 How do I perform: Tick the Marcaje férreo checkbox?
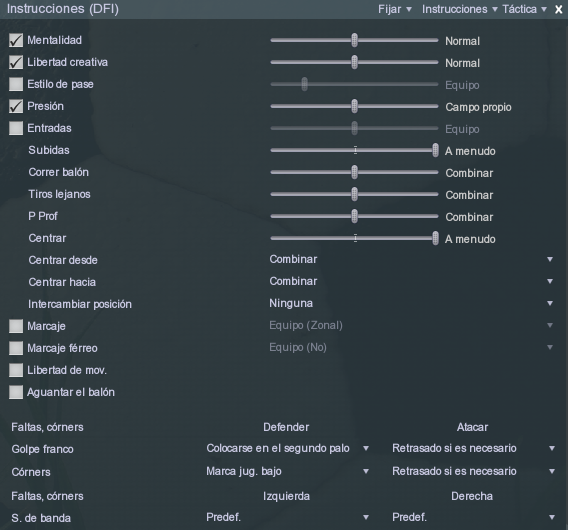coord(16,348)
